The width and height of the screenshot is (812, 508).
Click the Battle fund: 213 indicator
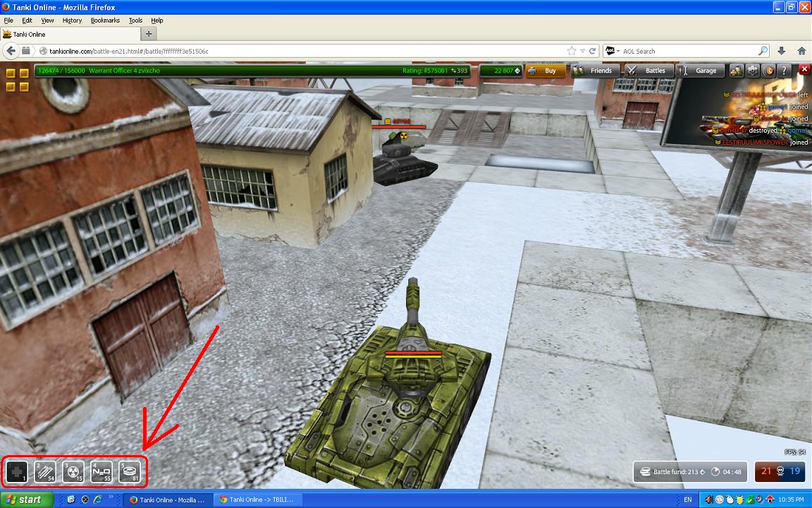[672, 472]
